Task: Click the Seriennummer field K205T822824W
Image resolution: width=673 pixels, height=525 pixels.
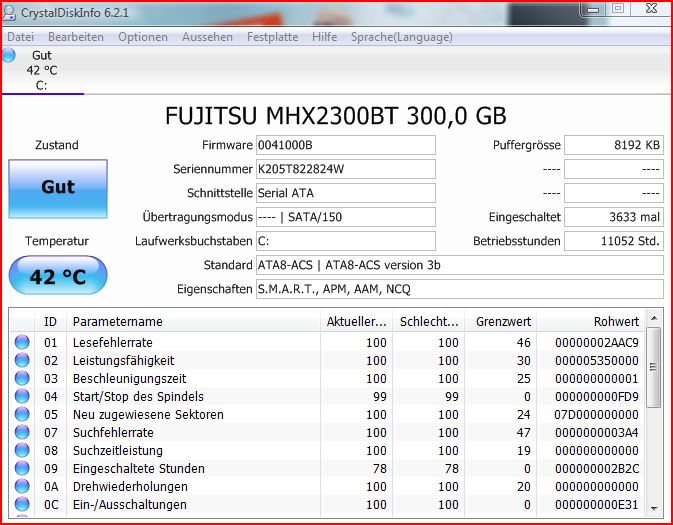Action: [346, 169]
